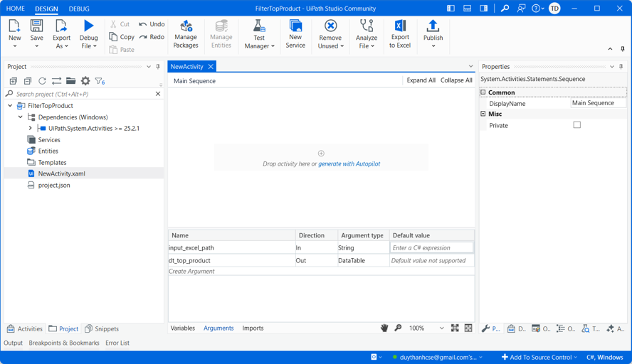The width and height of the screenshot is (632, 364).
Task: Toggle the designer Overview icon
Action: pyautogui.click(x=468, y=328)
